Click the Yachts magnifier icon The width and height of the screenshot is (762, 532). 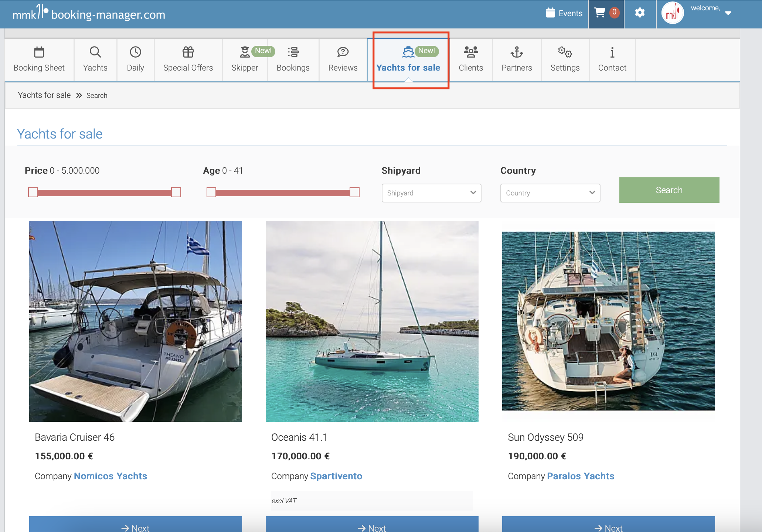coord(95,52)
